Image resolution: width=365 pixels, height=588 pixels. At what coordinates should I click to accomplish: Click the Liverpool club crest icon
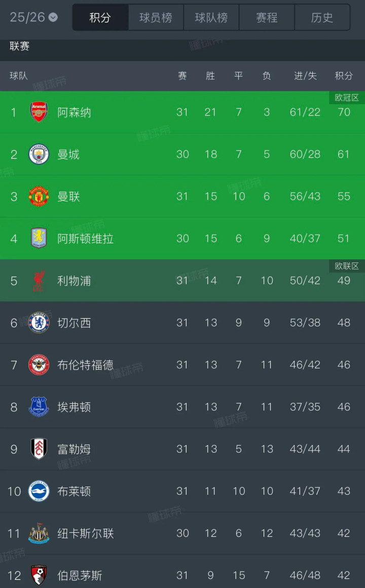point(39,280)
